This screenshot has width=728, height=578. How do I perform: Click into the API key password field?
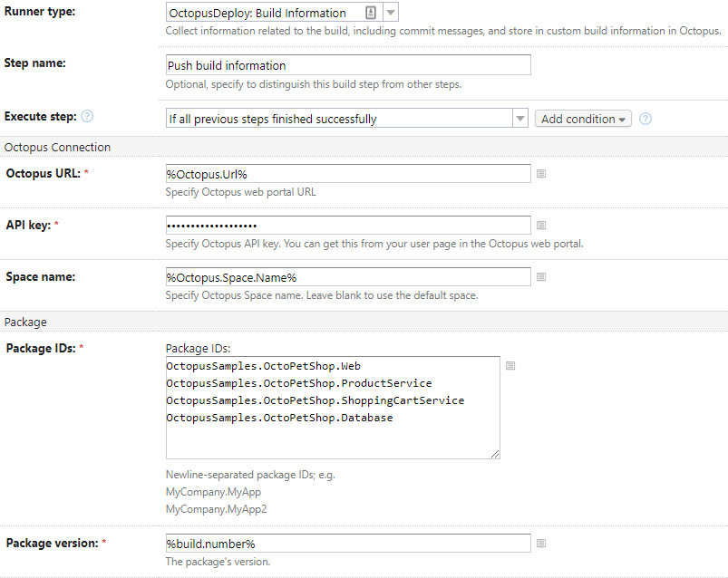(x=348, y=226)
